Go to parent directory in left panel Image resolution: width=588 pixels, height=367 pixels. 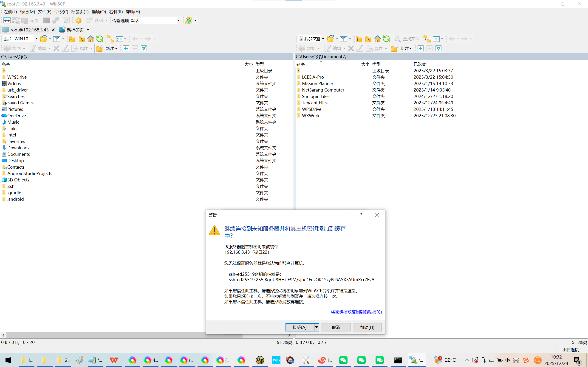tap(72, 39)
